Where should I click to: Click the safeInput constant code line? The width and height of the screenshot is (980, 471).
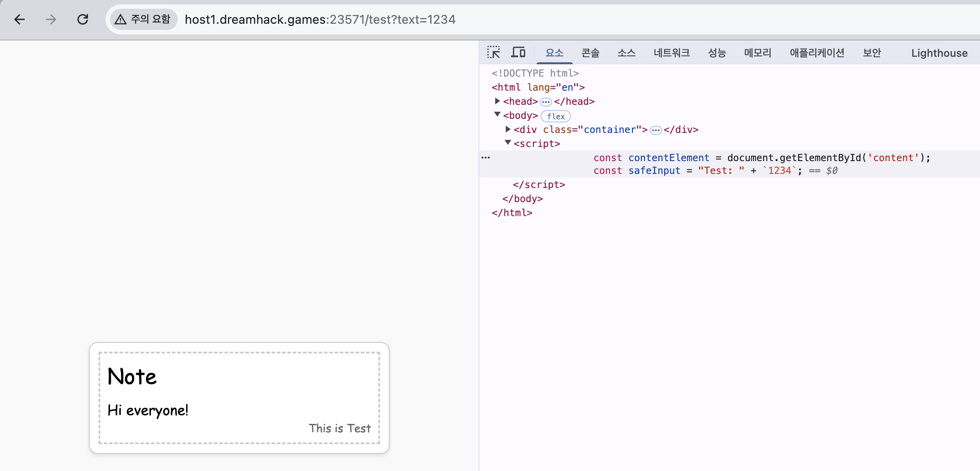tap(698, 171)
